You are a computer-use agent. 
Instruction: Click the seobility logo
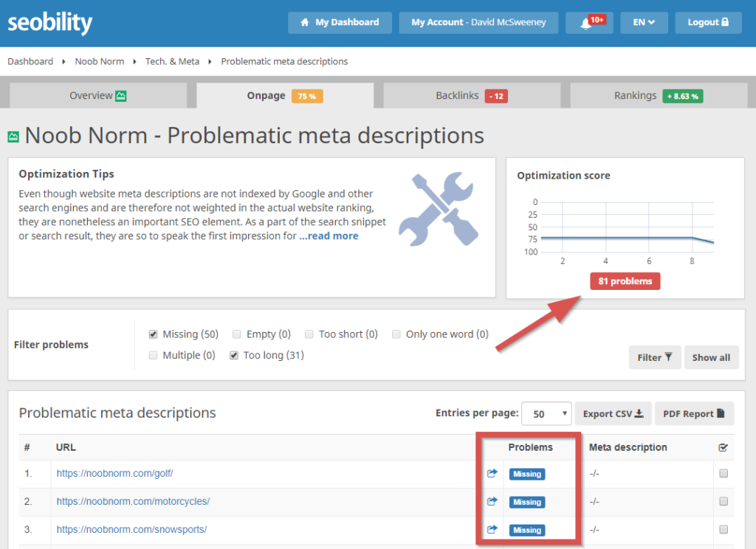pyautogui.click(x=49, y=23)
